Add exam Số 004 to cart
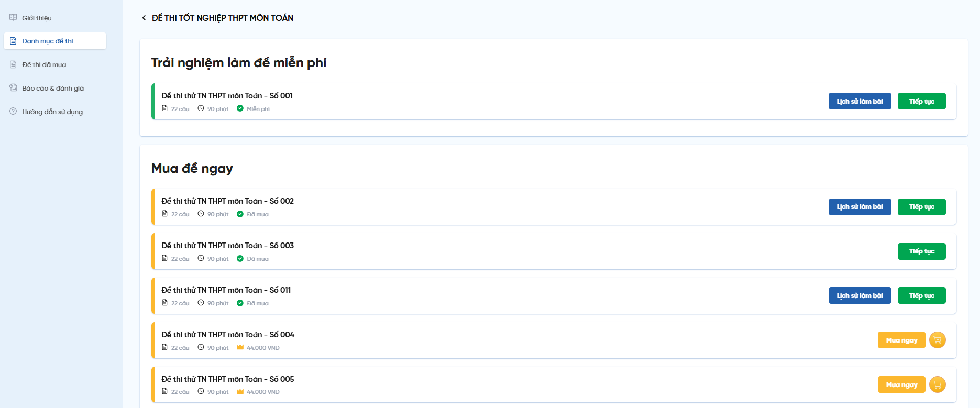The height and width of the screenshot is (408, 980). point(937,340)
